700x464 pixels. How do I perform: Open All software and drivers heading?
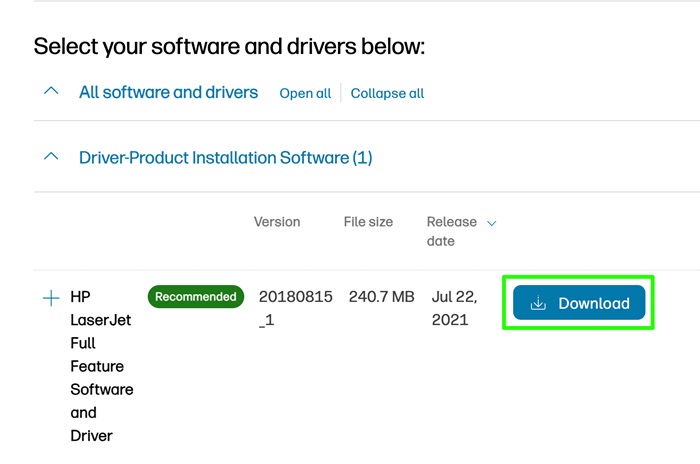[x=168, y=92]
